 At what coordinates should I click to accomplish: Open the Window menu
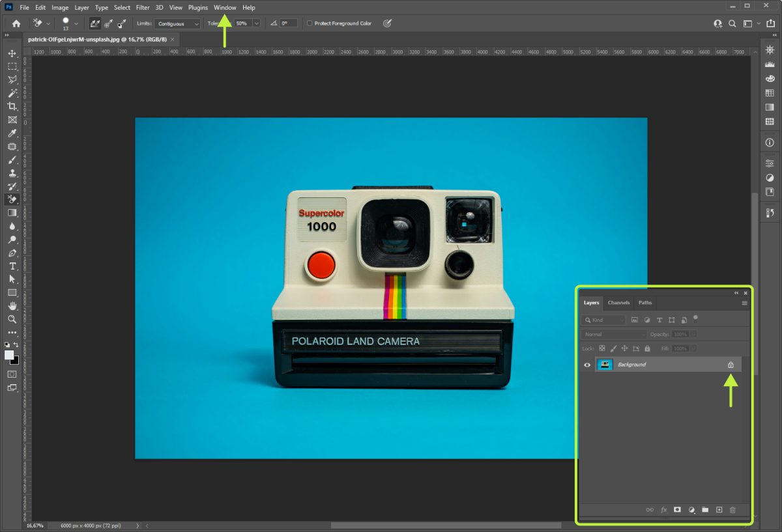coord(225,8)
